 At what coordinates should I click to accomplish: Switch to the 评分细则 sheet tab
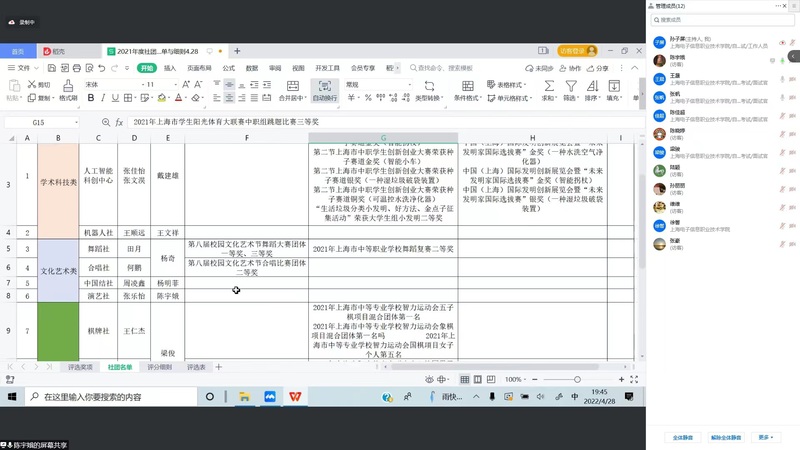coord(159,367)
